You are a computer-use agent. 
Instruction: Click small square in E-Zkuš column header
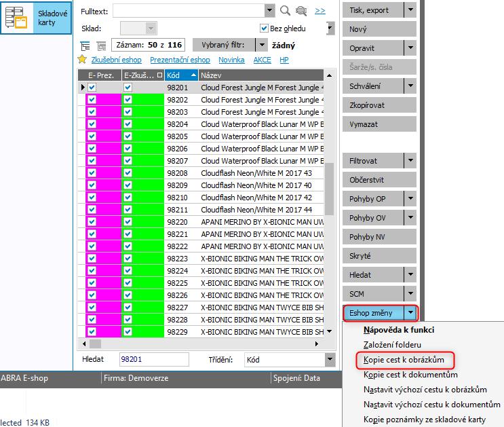160,75
